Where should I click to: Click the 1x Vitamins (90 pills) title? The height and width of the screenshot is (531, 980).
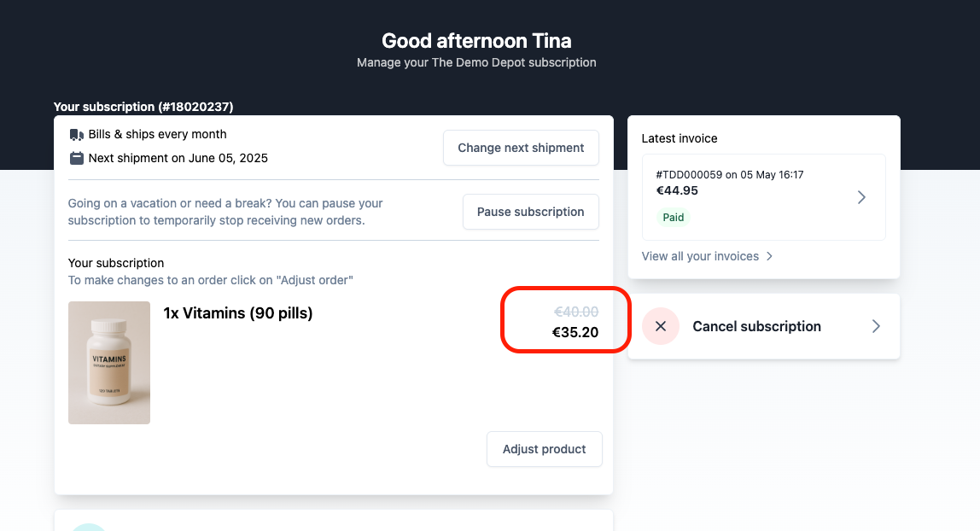coord(238,313)
